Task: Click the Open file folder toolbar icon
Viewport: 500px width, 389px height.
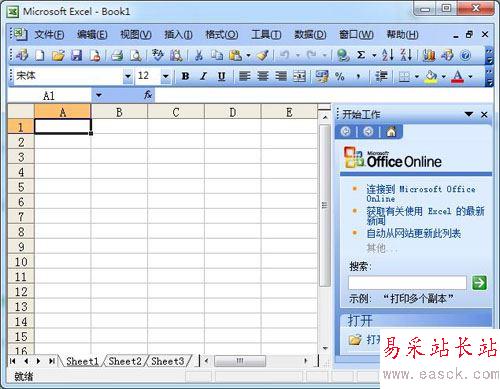Action: click(x=58, y=55)
